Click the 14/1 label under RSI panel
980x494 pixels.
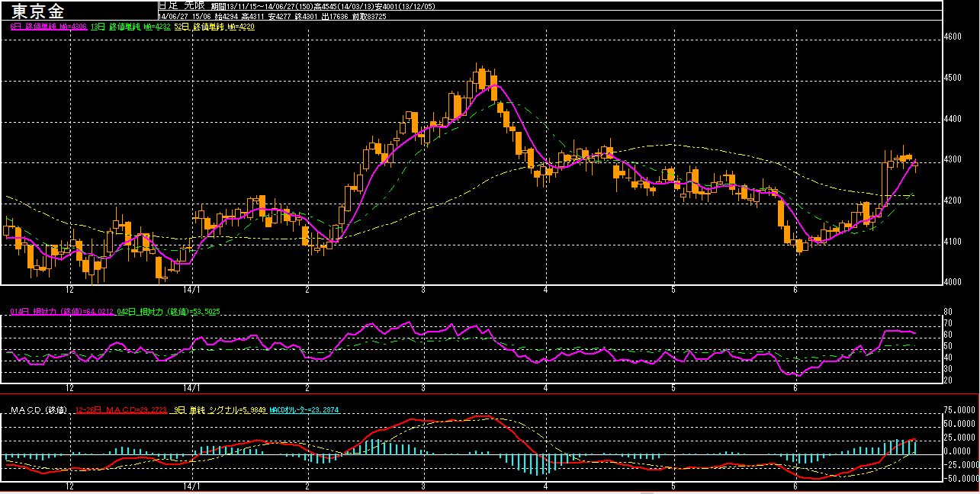pyautogui.click(x=193, y=388)
